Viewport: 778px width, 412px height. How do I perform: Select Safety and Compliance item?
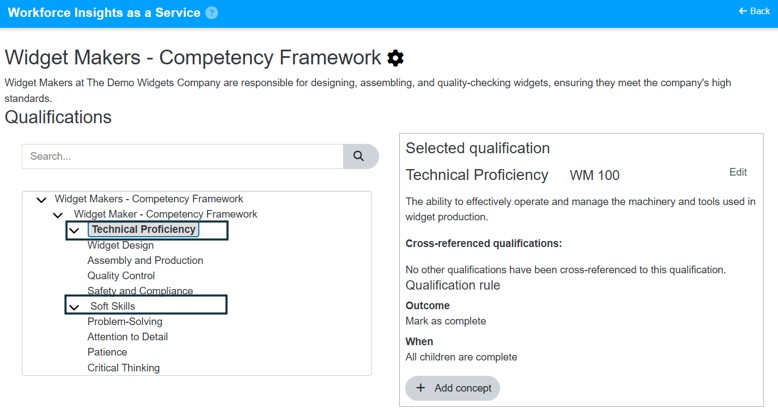(140, 291)
